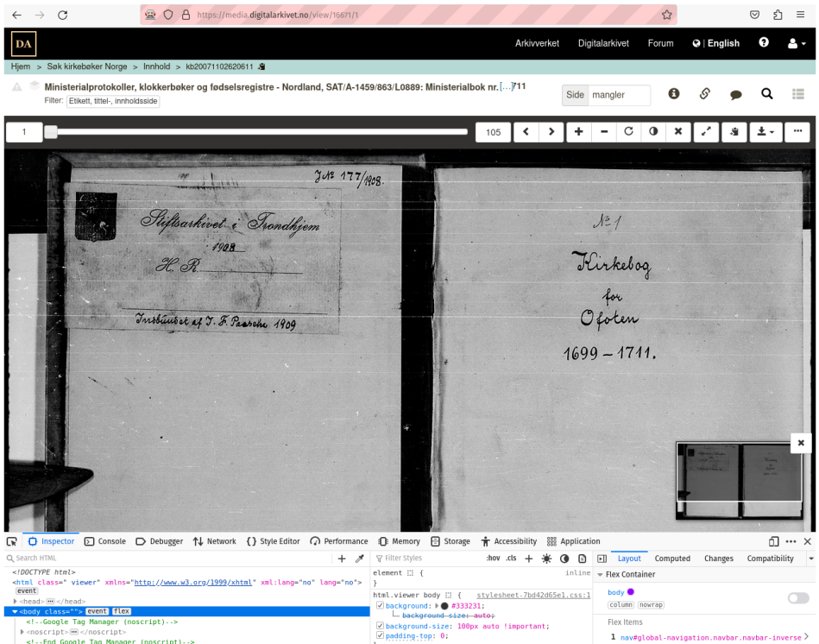Switch the viewer to fullscreen

(706, 131)
